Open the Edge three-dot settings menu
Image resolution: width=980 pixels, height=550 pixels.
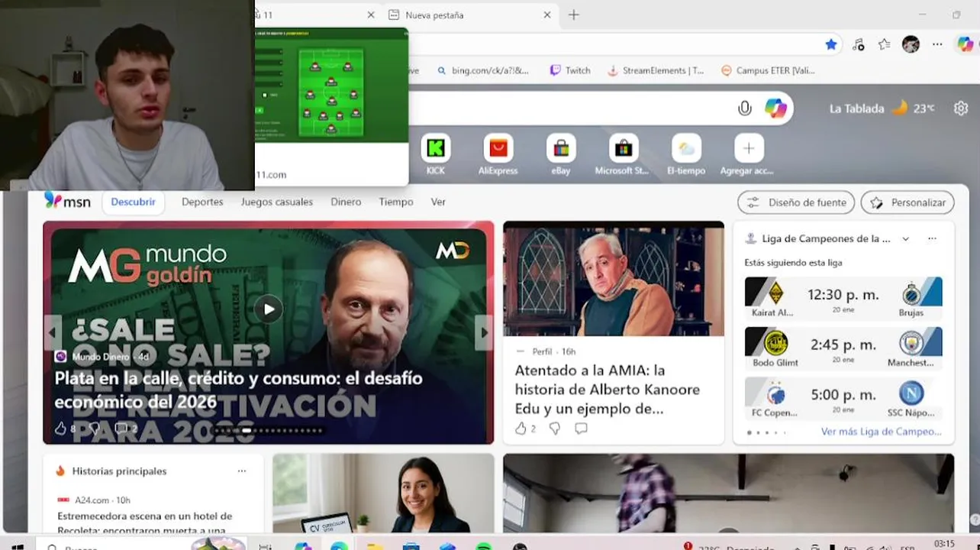[x=937, y=44]
